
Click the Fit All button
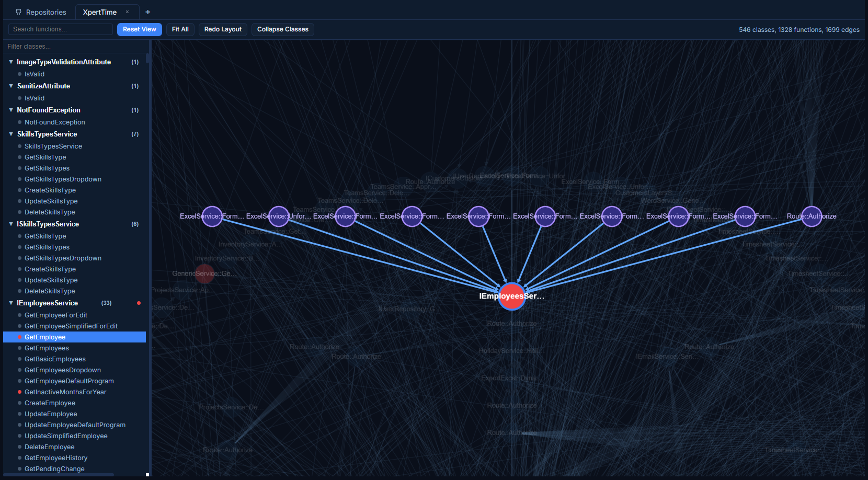(x=180, y=29)
